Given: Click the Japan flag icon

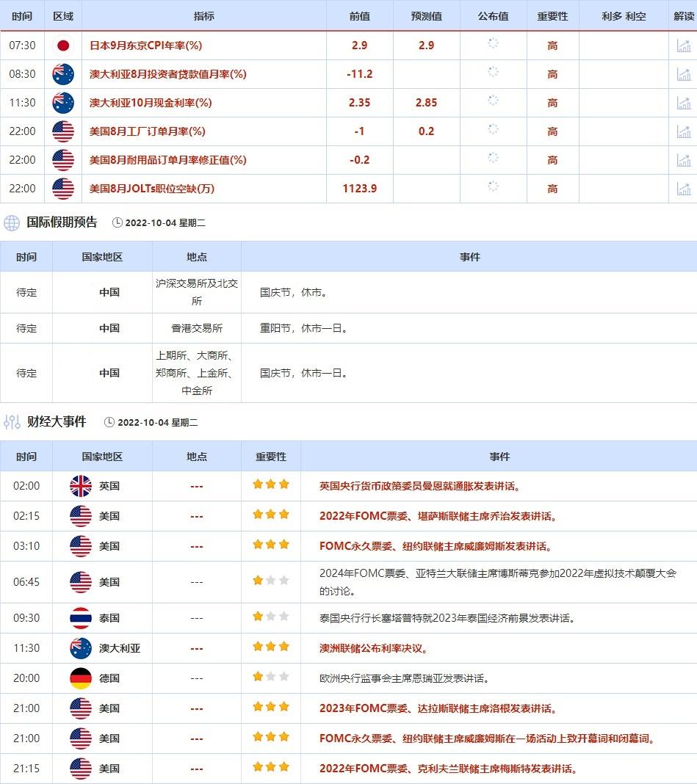Looking at the screenshot, I should pos(63,46).
